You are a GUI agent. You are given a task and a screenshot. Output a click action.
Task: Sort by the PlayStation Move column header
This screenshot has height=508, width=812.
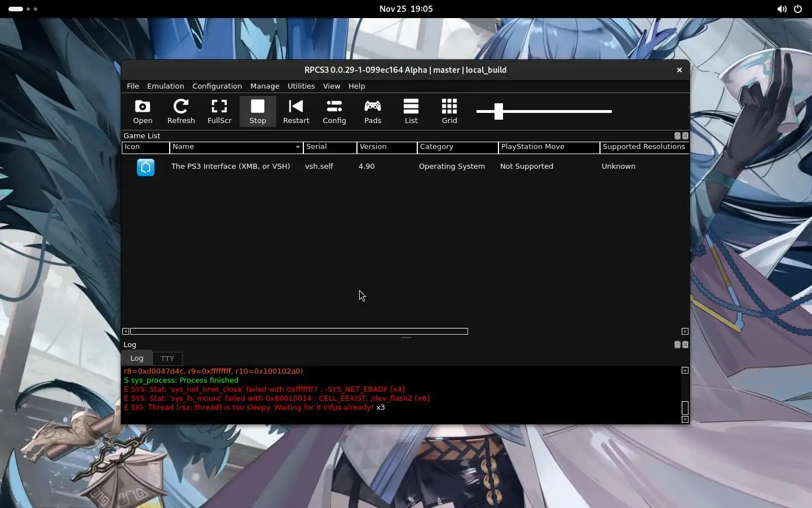549,147
